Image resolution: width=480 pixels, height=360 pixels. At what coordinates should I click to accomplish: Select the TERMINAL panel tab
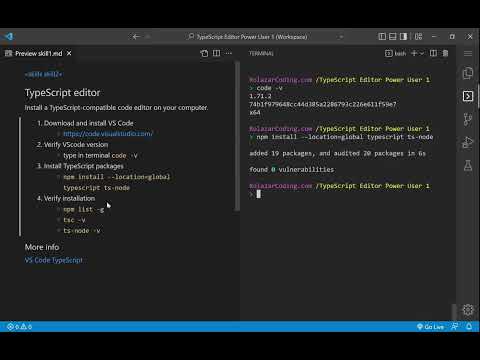pos(261,53)
